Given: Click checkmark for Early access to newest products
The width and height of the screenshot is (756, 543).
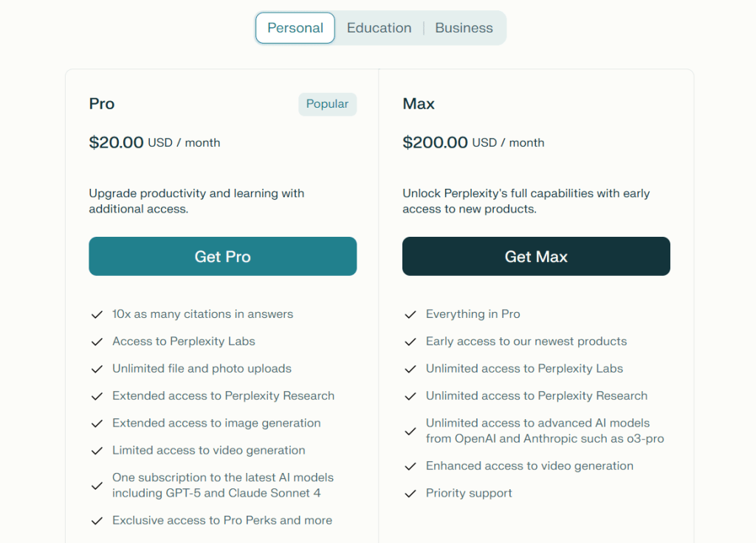Looking at the screenshot, I should point(410,342).
